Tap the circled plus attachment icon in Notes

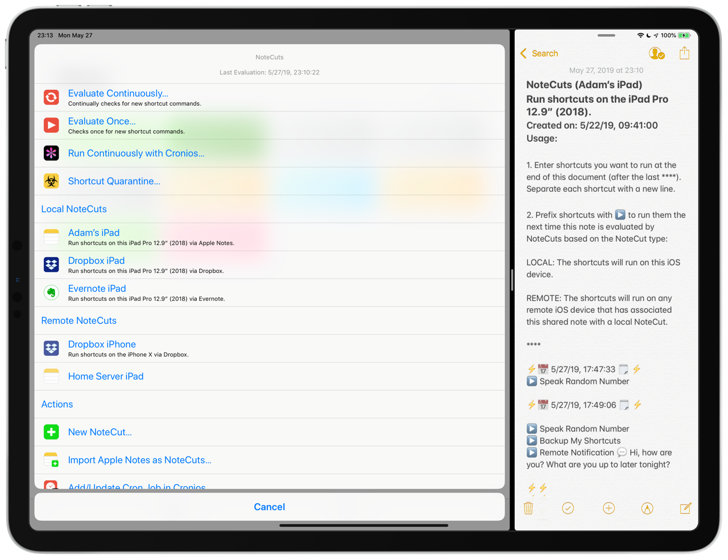(609, 508)
